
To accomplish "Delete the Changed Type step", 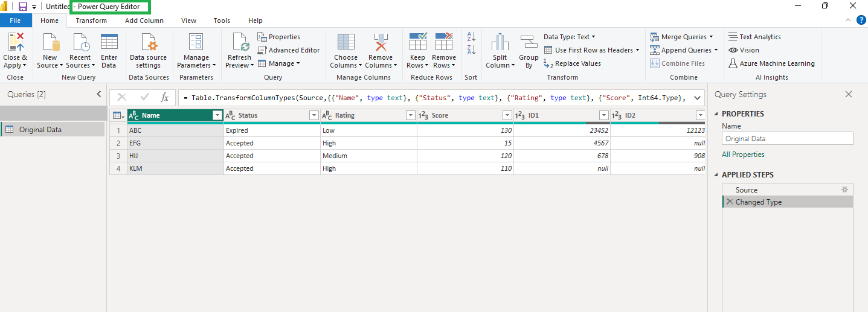I will (x=729, y=202).
